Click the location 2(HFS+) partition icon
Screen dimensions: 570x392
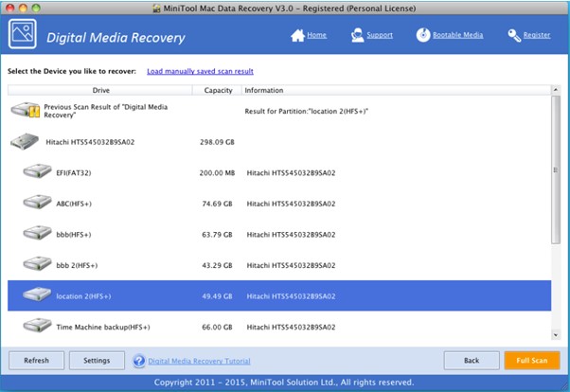pos(38,294)
